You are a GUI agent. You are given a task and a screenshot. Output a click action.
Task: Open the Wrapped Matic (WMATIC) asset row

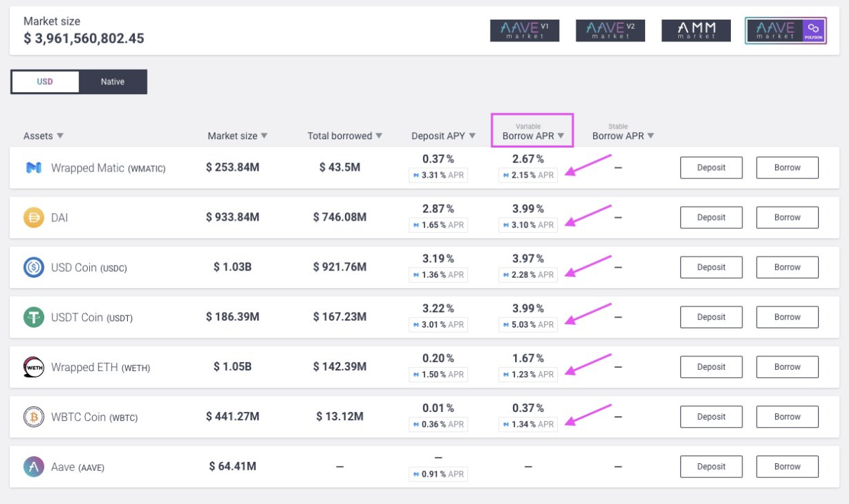pyautogui.click(x=424, y=168)
